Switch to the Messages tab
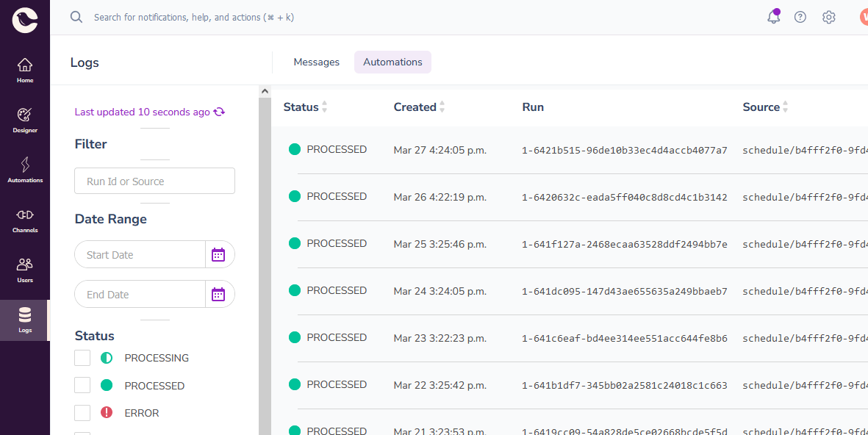The image size is (868, 435). (x=316, y=62)
